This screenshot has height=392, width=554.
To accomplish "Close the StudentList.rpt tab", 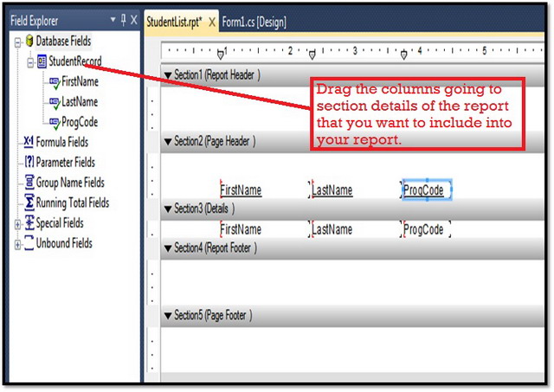I will pyautogui.click(x=211, y=22).
